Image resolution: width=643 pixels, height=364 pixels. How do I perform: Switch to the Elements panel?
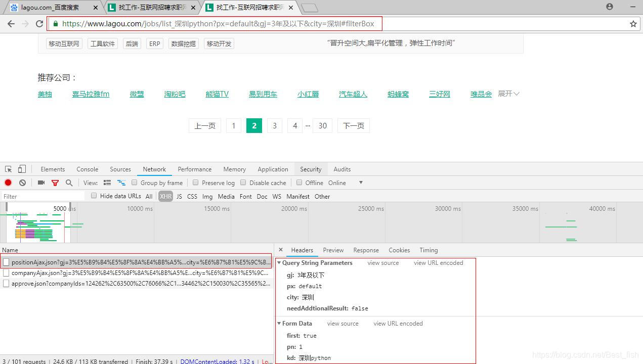[53, 169]
